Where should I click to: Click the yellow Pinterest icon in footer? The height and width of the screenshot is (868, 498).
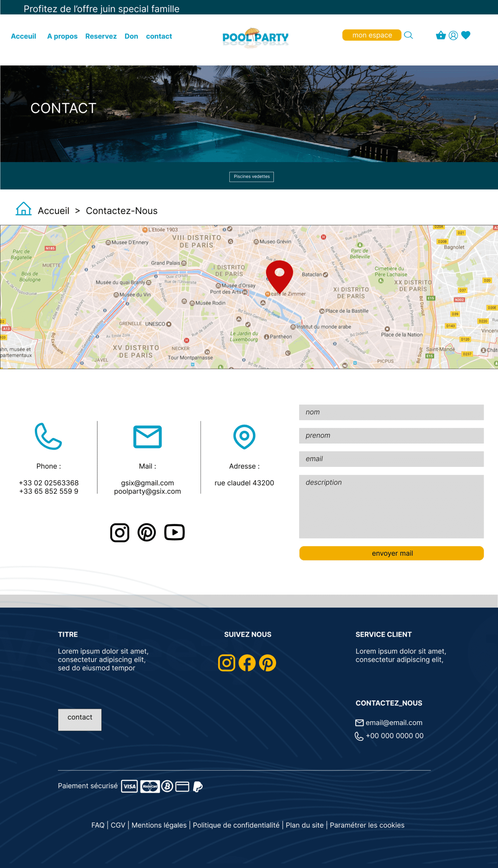[268, 663]
